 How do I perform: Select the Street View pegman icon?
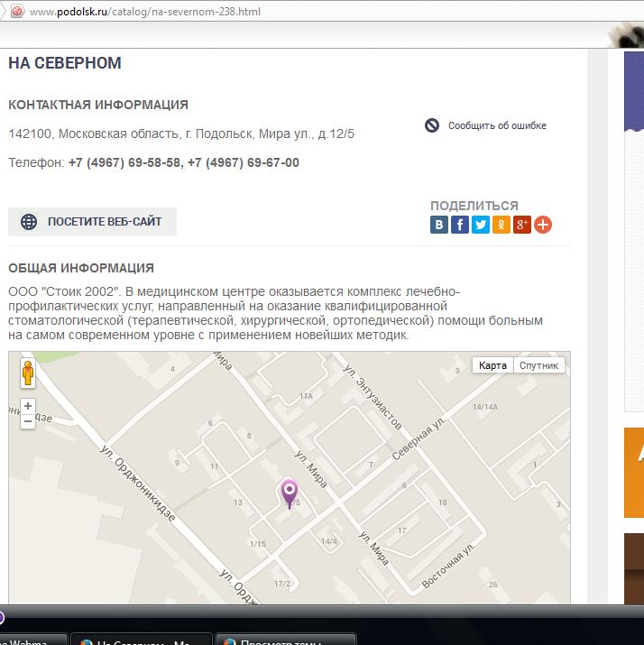point(28,373)
